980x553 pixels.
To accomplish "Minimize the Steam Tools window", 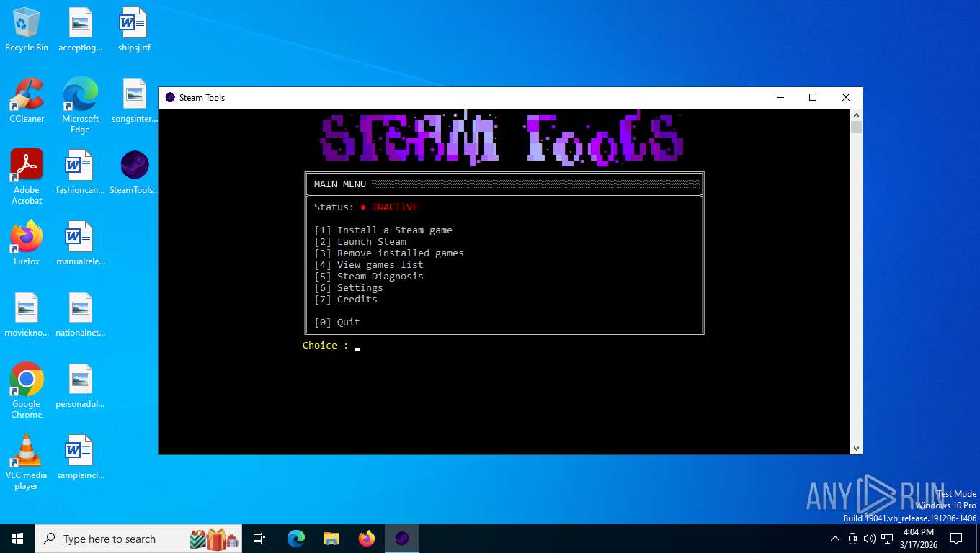I will (x=780, y=97).
